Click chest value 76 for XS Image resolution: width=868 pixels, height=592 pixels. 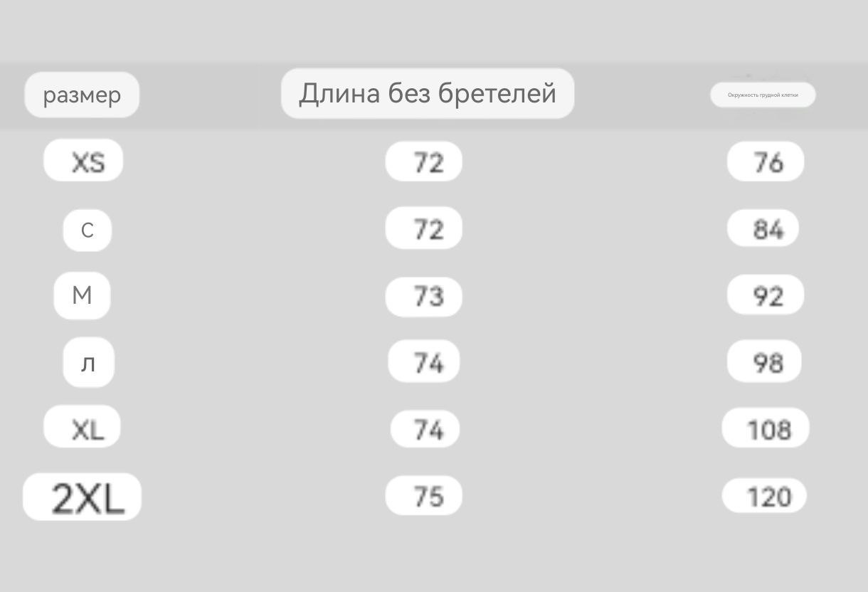point(766,162)
